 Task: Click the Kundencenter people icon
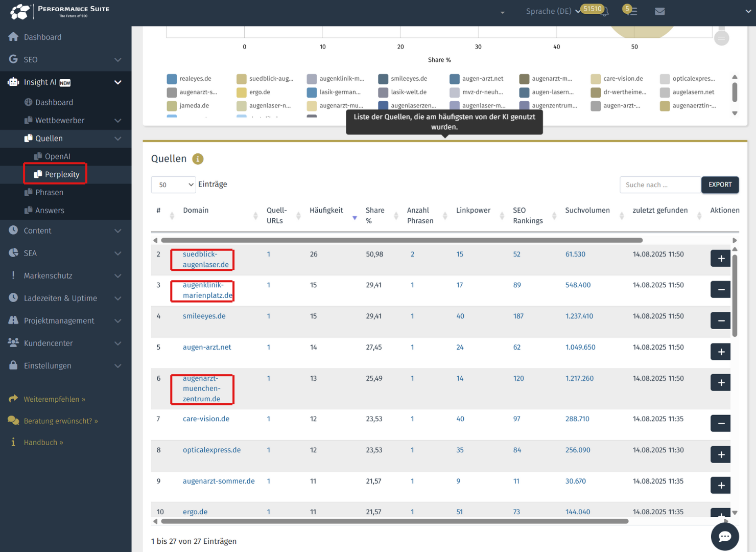point(13,342)
